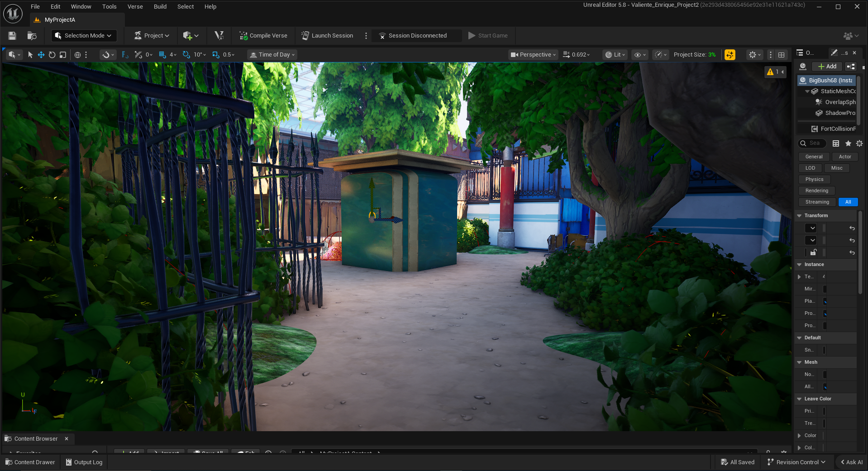868x471 pixels.
Task: Switch world/local coordinate space globe icon
Action: click(x=77, y=55)
